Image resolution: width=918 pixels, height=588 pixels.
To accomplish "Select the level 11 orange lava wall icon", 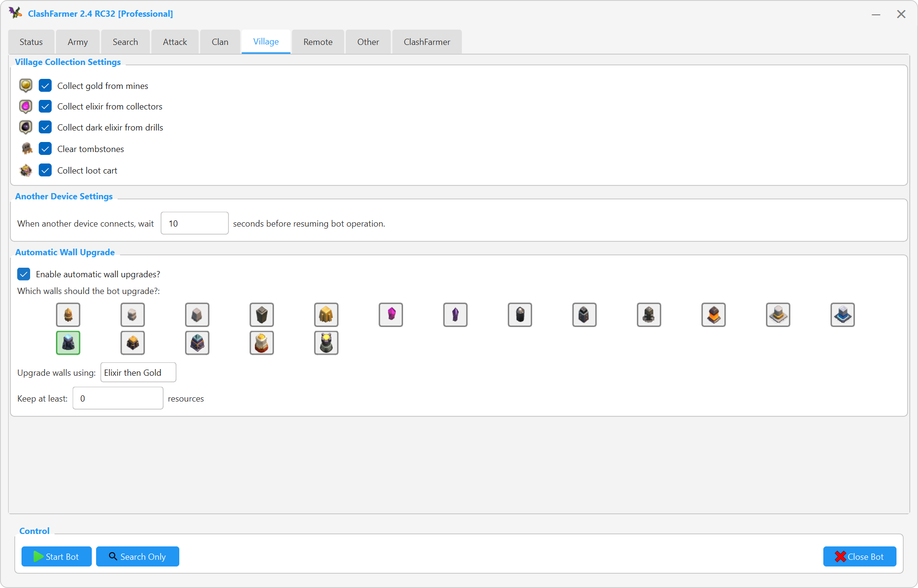I will [713, 315].
